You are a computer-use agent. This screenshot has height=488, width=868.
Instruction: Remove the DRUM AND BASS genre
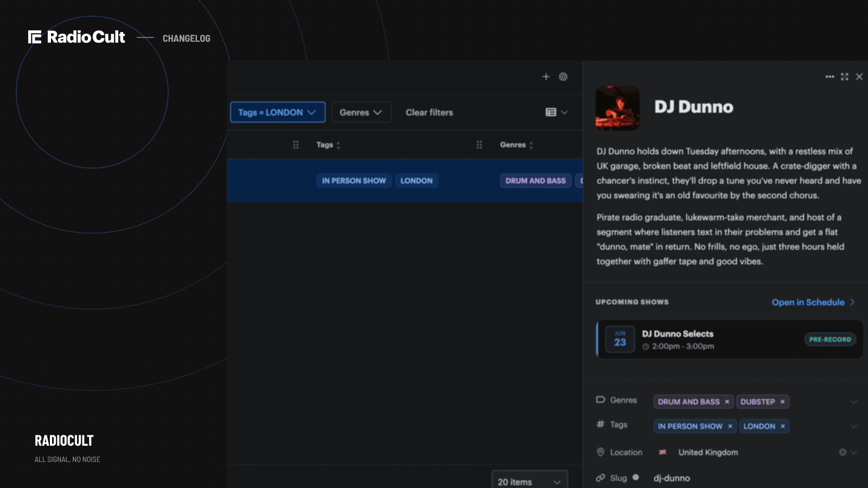tap(727, 402)
